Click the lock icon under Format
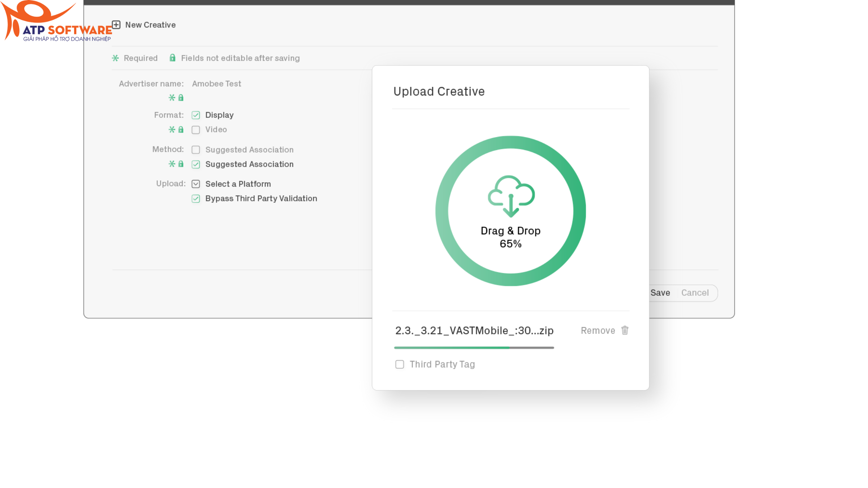This screenshot has height=488, width=868. [181, 129]
